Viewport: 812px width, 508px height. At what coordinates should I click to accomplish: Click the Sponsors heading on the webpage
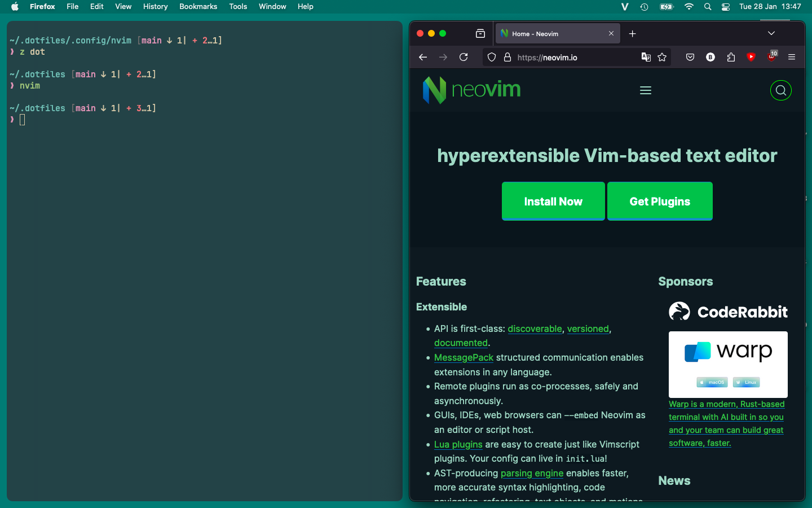(x=686, y=281)
